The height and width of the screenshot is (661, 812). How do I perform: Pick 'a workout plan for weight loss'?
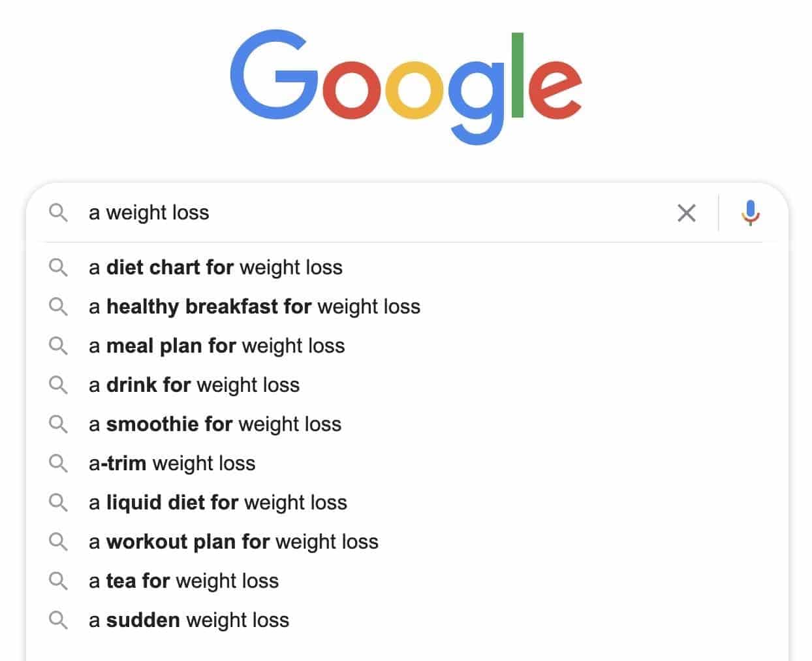pos(407,541)
